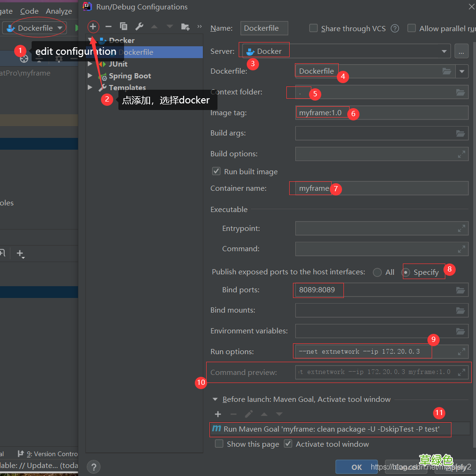Select the Dockerfile configuration in tree

coord(144,52)
